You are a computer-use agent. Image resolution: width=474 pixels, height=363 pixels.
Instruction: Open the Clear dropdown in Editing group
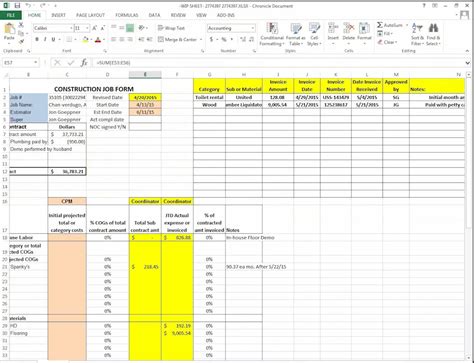point(388,42)
